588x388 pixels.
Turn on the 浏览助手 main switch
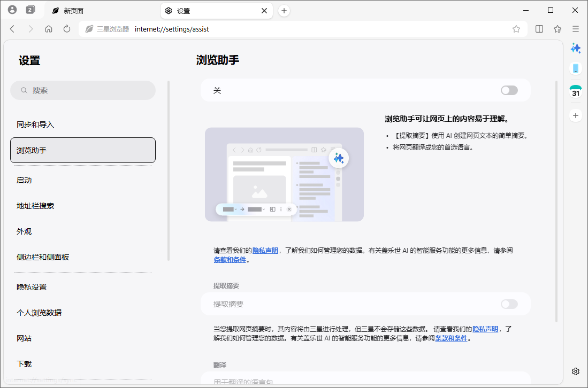pos(509,90)
